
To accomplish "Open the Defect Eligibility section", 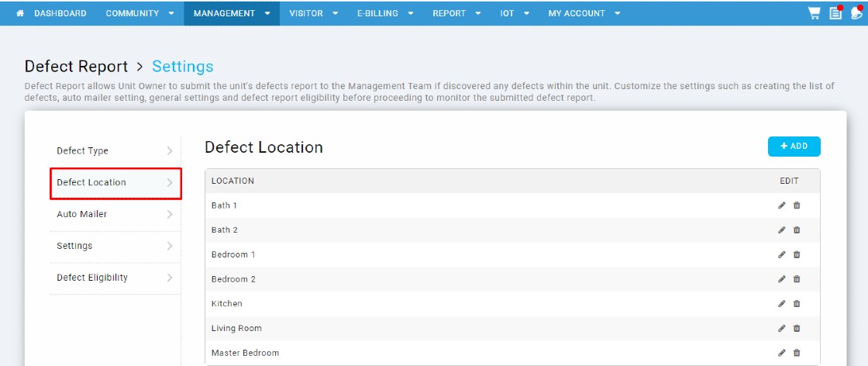I will [115, 278].
